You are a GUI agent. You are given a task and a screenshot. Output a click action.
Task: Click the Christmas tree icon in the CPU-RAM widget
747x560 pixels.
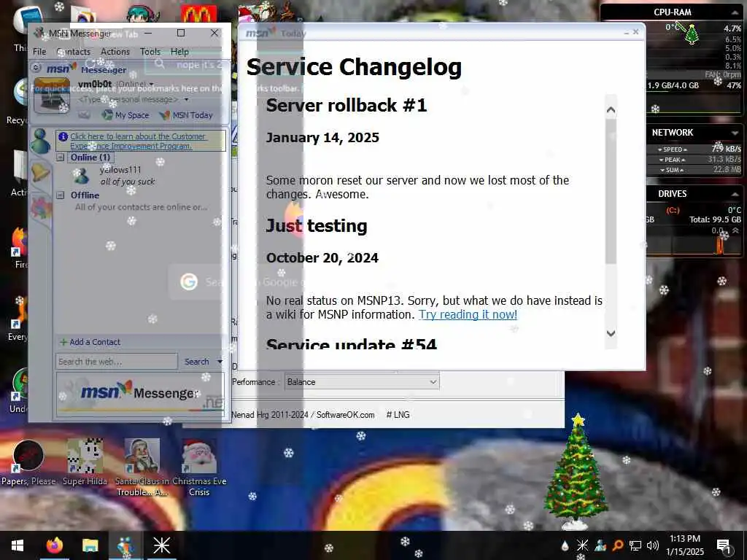(692, 34)
